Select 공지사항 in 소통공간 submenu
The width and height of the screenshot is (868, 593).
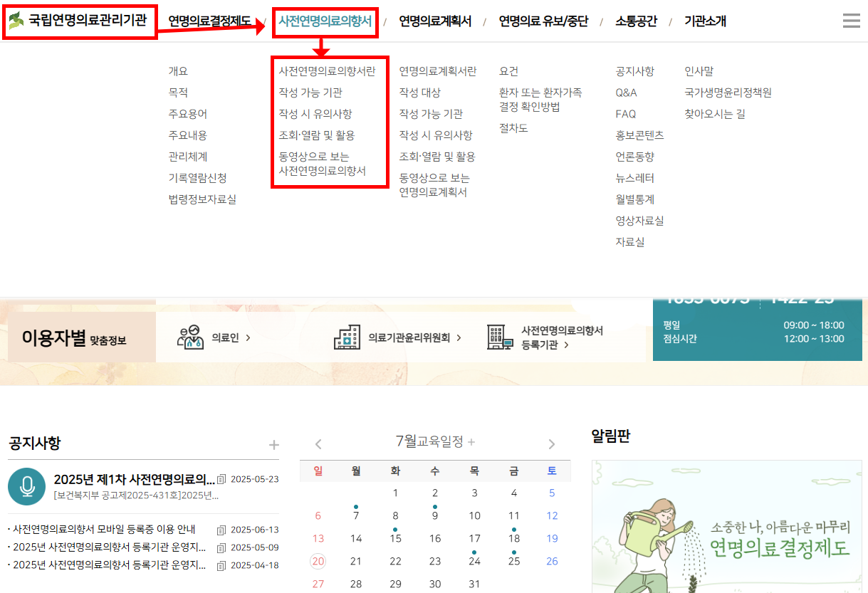(x=635, y=71)
